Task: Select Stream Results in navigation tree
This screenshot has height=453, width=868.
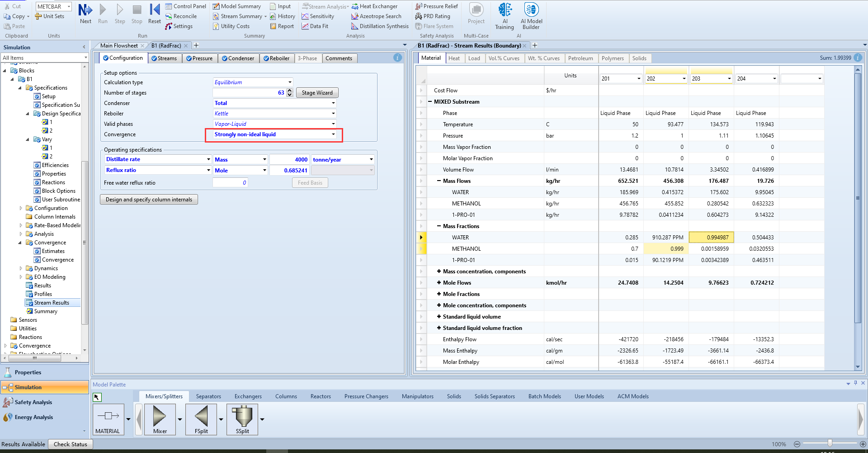Action: pos(52,303)
